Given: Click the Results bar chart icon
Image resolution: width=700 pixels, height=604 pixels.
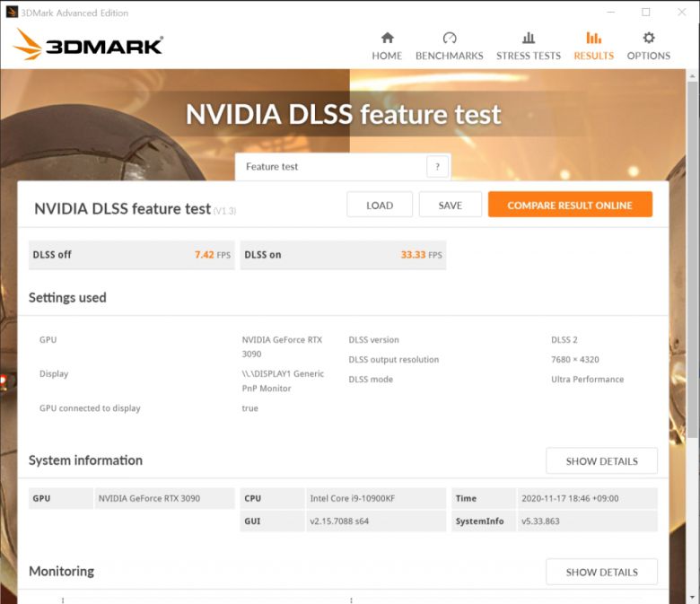Looking at the screenshot, I should pyautogui.click(x=593, y=38).
